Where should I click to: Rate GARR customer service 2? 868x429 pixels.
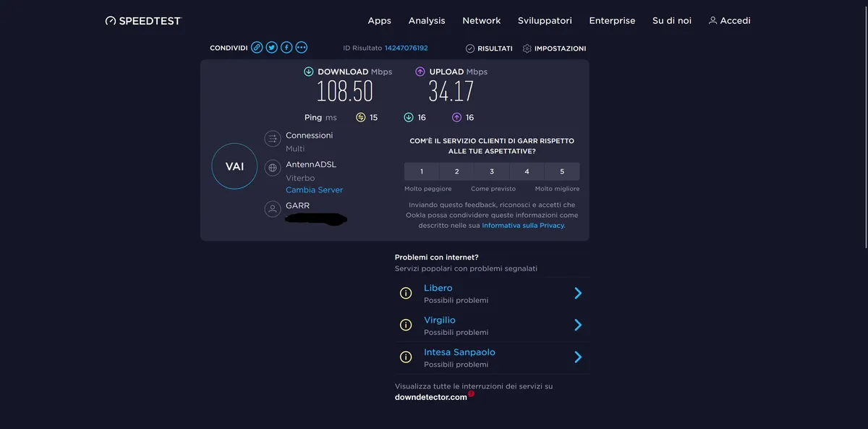point(456,171)
